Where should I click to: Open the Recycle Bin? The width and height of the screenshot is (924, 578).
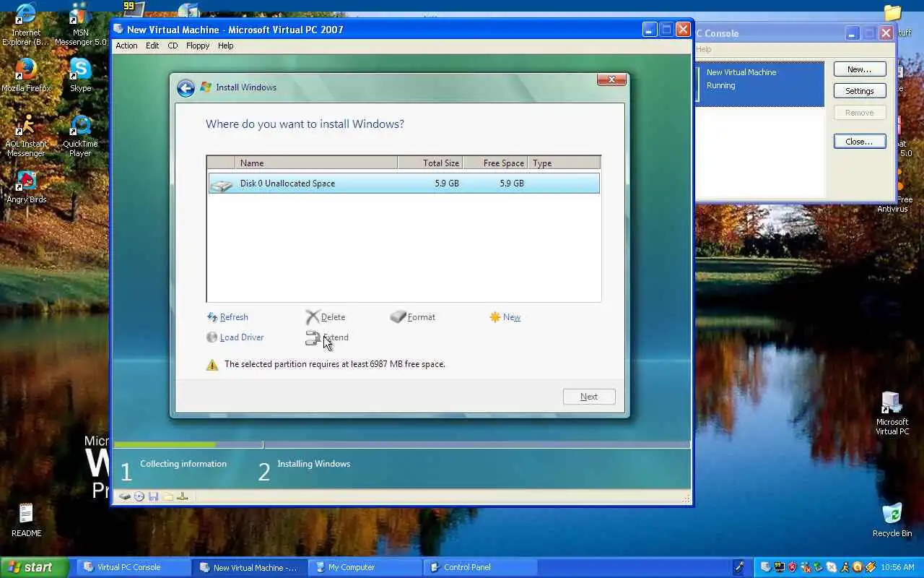892,520
